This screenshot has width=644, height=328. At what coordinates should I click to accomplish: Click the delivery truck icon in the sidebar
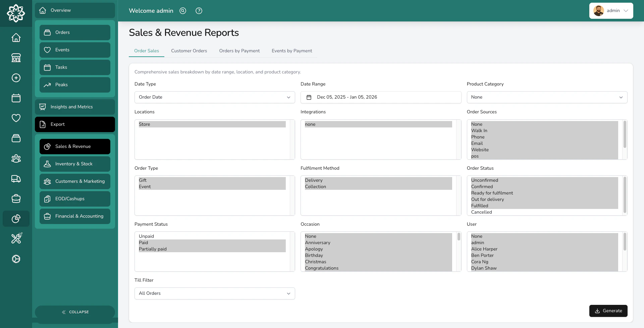pos(16,178)
